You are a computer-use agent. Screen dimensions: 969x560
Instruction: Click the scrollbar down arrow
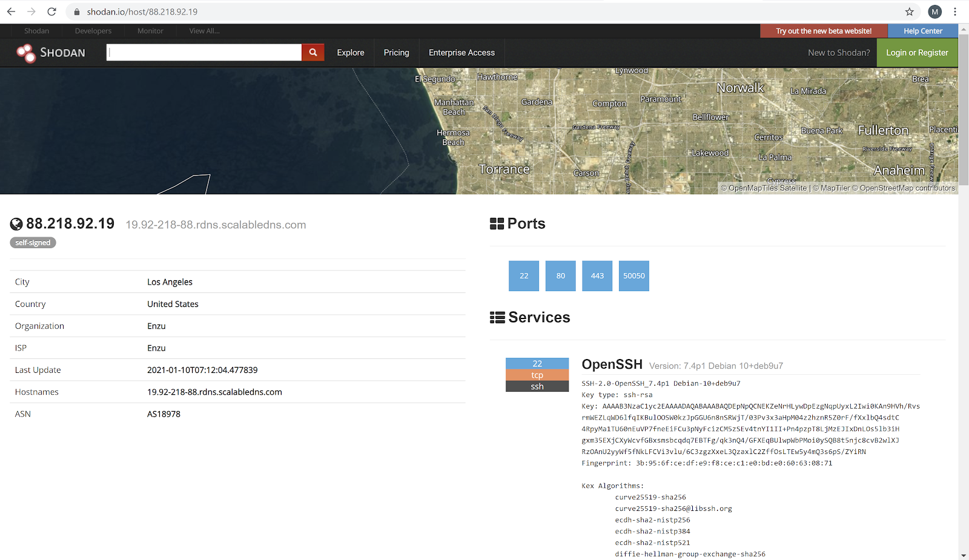click(x=964, y=555)
